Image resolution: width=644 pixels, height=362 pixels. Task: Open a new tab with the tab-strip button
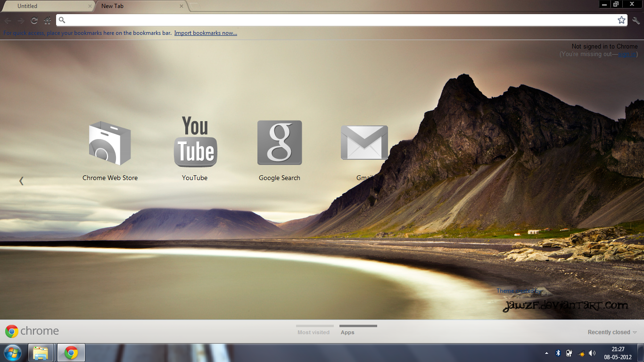tap(195, 6)
